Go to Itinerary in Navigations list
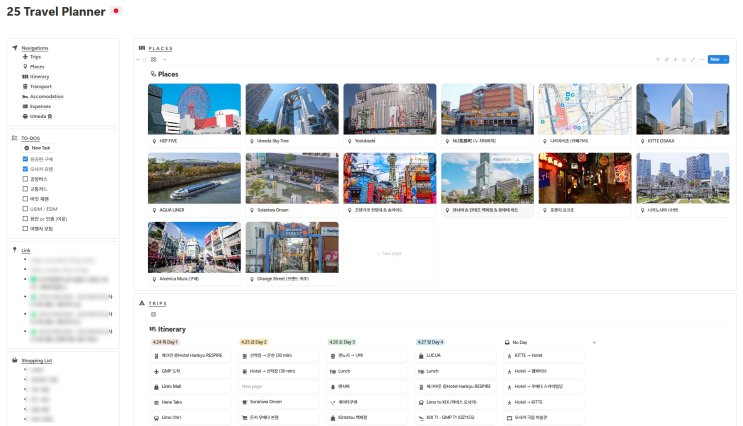 (x=39, y=77)
